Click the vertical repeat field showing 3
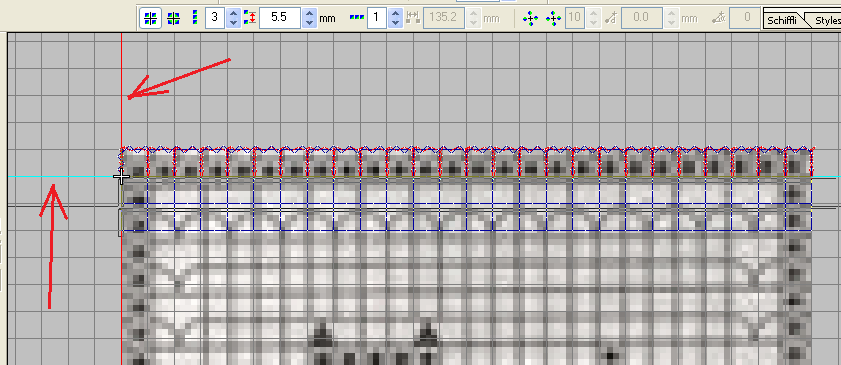Image resolution: width=841 pixels, height=365 pixels. 216,18
